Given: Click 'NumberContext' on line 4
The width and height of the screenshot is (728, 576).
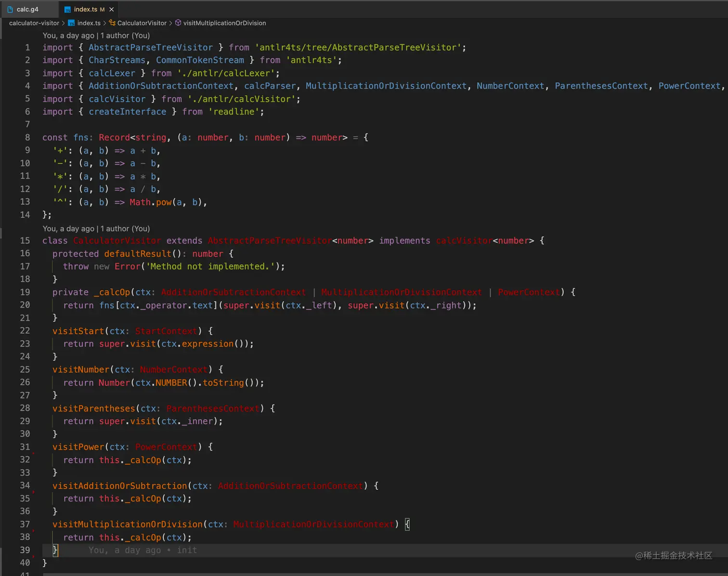Looking at the screenshot, I should 510,86.
